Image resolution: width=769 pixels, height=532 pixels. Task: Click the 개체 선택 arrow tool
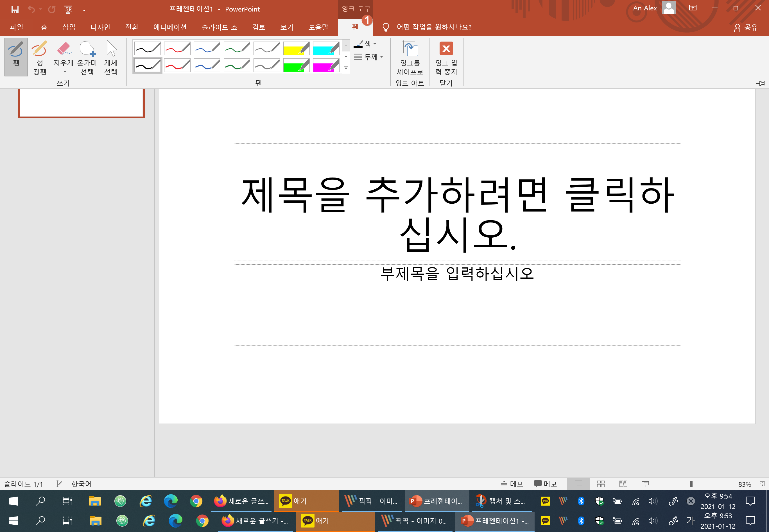[111, 57]
